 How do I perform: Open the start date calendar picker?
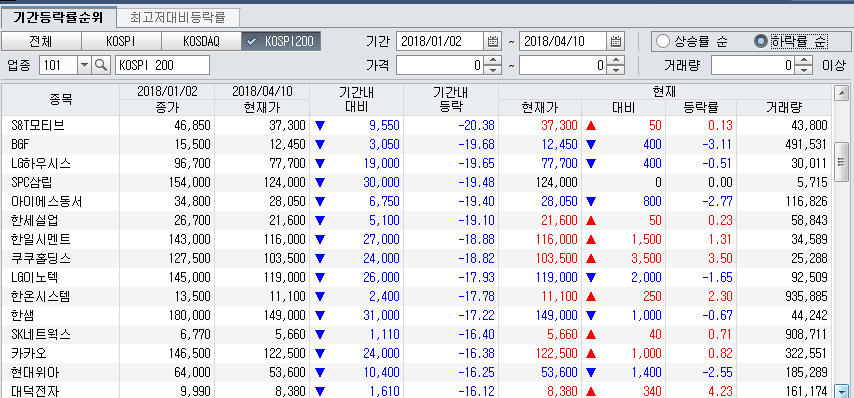[x=493, y=41]
